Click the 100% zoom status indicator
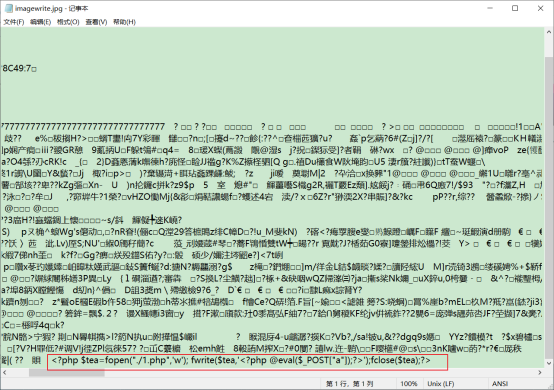The image size is (554, 390). tap(409, 384)
